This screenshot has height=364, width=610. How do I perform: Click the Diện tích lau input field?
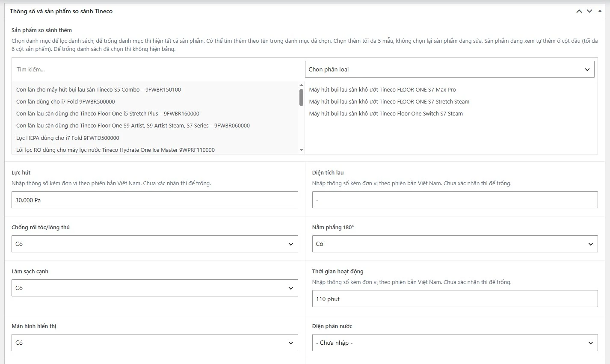[x=455, y=200]
